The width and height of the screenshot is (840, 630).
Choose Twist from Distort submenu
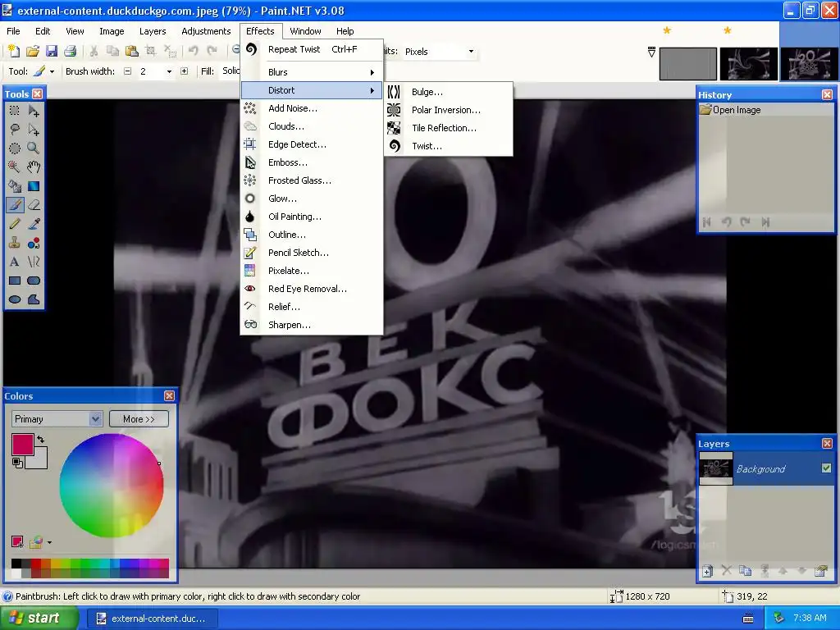[449, 146]
